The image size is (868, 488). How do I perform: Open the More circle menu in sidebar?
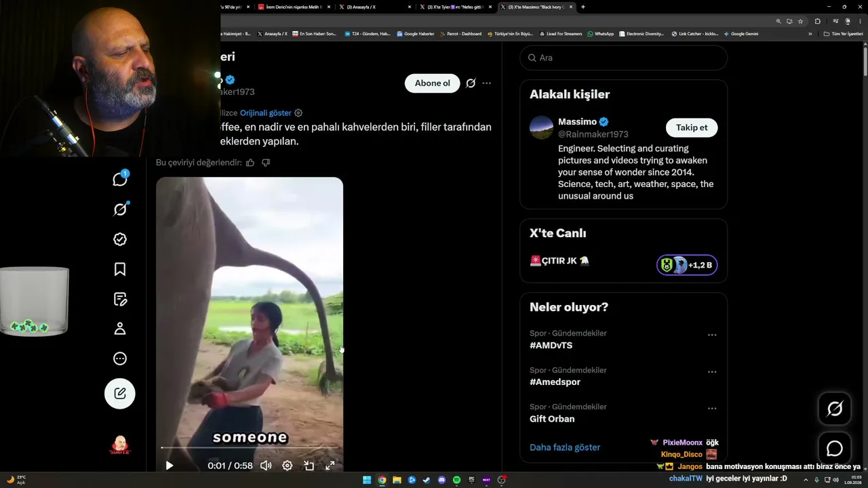click(x=120, y=359)
